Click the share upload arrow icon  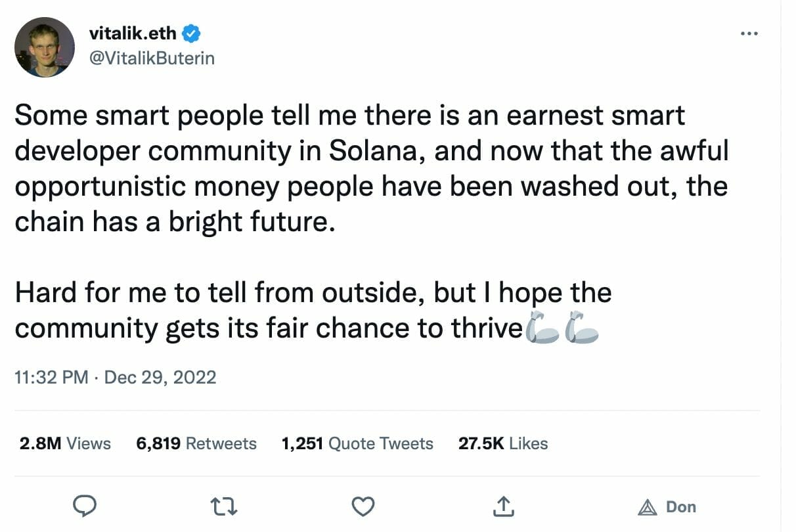(502, 506)
